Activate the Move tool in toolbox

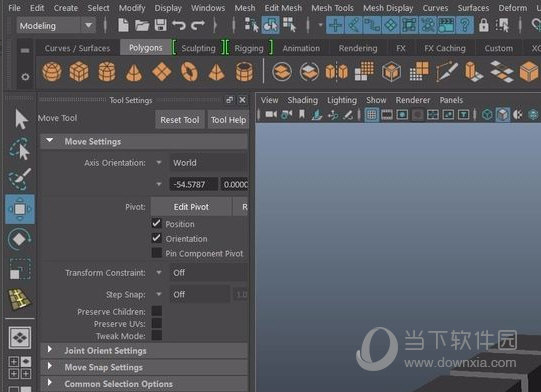(20, 209)
